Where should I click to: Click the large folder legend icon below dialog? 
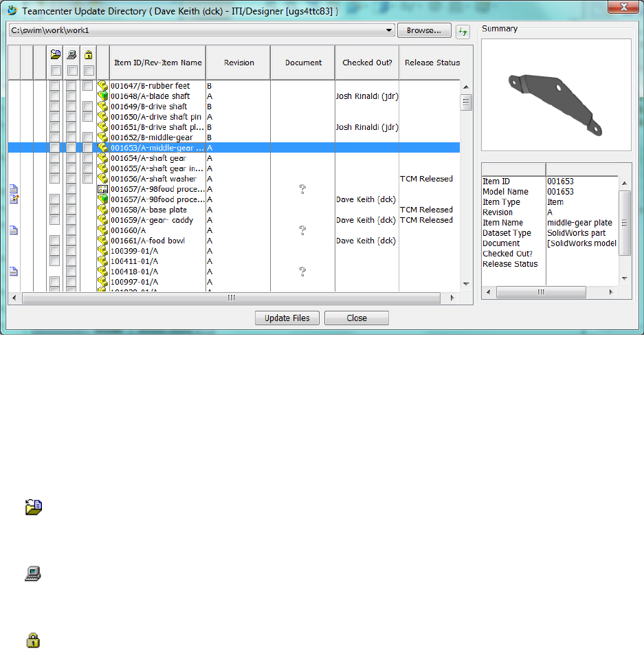click(x=34, y=507)
